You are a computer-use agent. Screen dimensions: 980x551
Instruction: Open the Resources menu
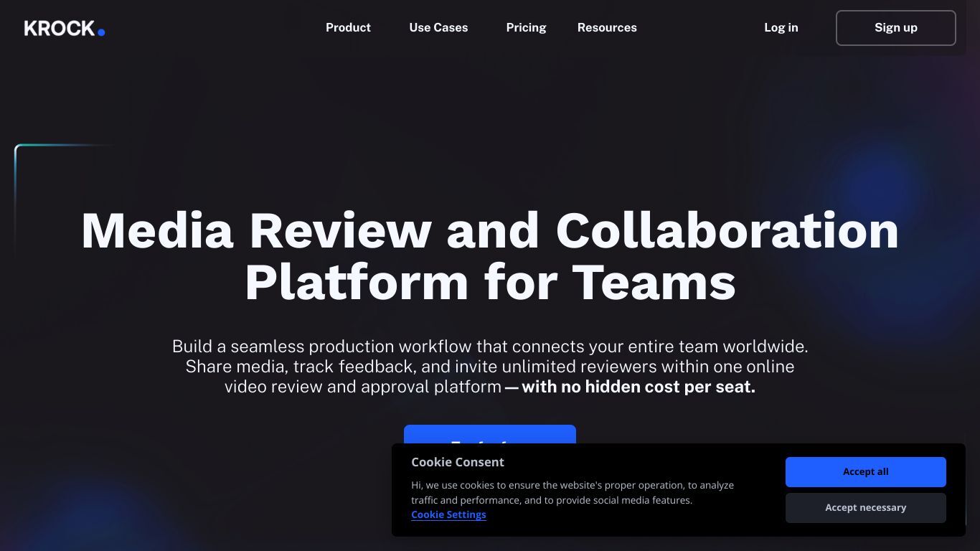click(x=607, y=27)
